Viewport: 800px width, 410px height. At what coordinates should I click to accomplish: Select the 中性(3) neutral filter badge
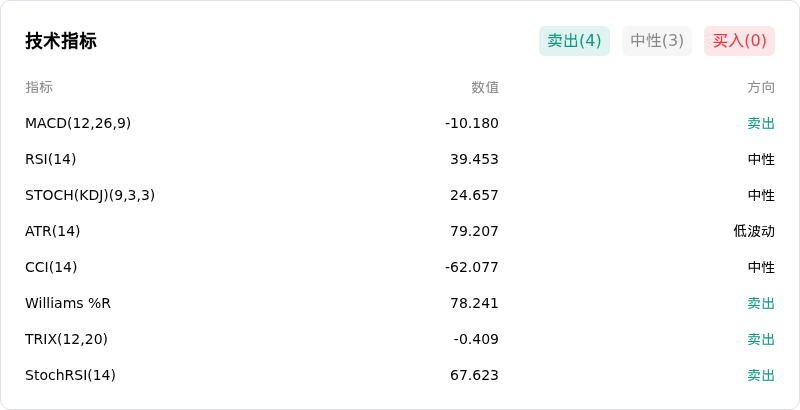tap(657, 41)
